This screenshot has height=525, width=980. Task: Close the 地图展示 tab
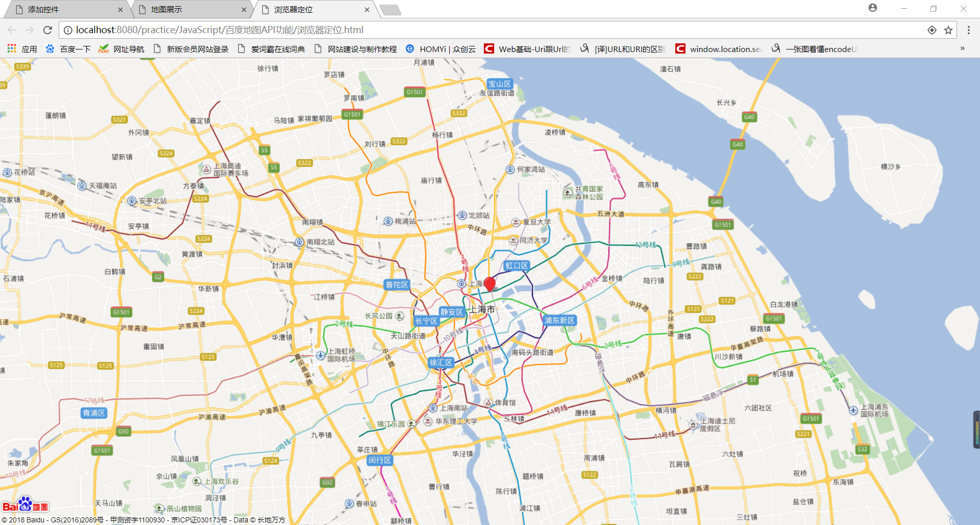(x=244, y=10)
